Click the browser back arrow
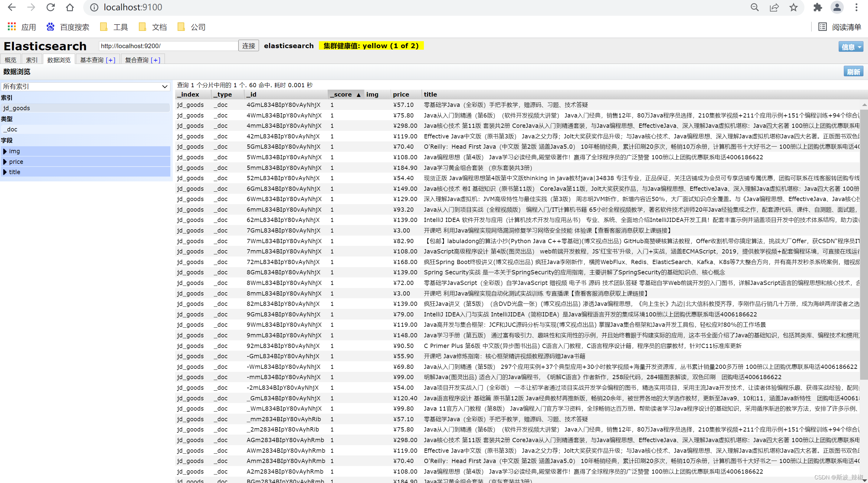Image resolution: width=868 pixels, height=483 pixels. point(12,8)
